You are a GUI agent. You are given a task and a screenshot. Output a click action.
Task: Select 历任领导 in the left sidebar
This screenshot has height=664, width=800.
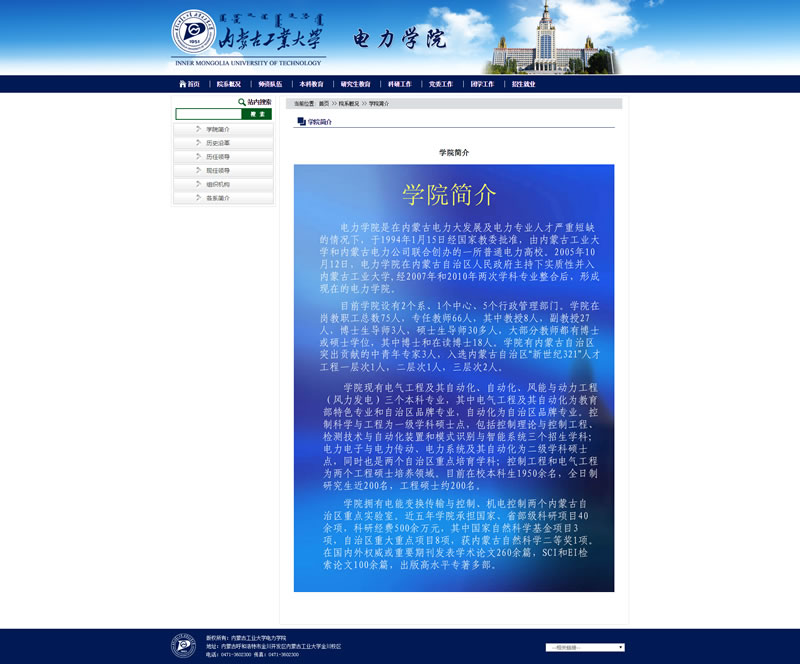[220, 157]
